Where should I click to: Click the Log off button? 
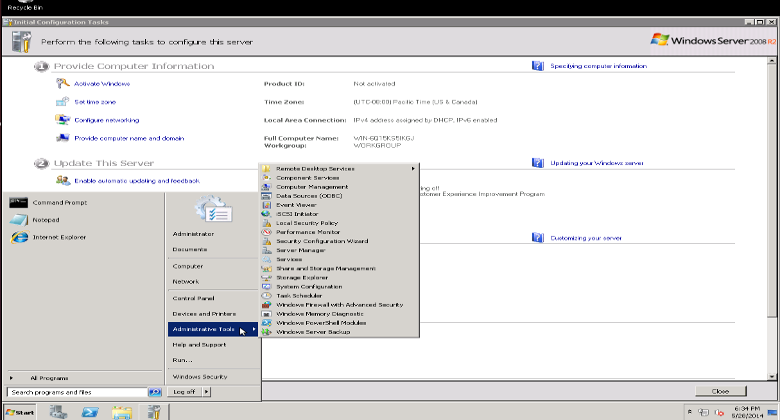185,392
